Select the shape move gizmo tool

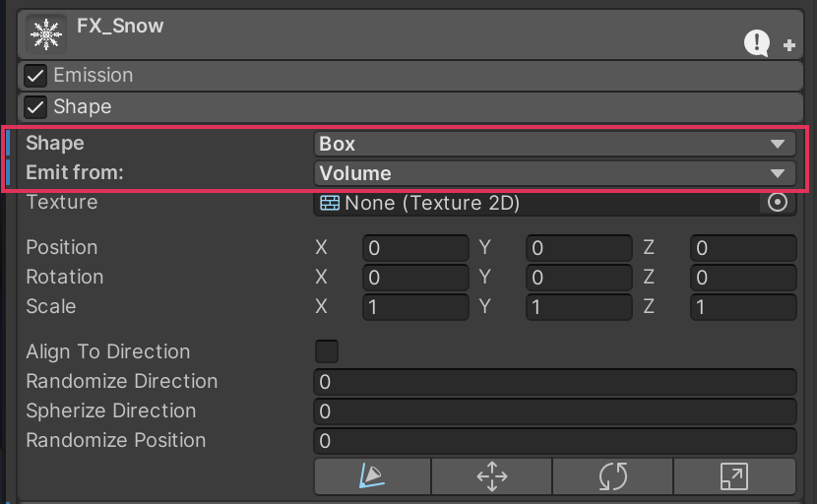click(x=491, y=477)
